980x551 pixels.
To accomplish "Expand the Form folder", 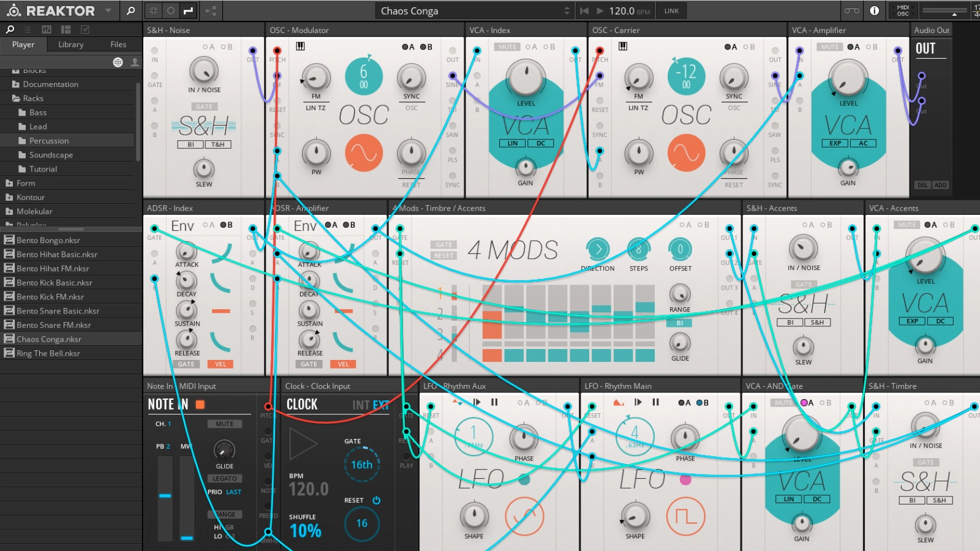I will [67, 183].
